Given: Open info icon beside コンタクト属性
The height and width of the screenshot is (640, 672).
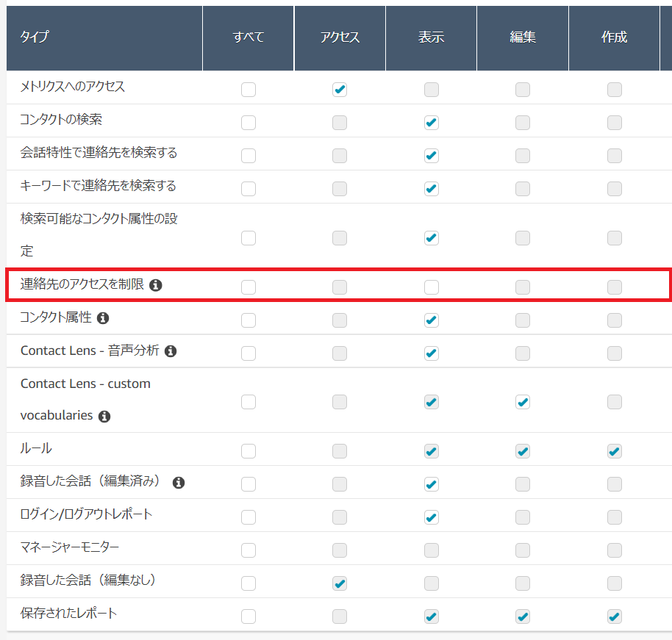Looking at the screenshot, I should pyautogui.click(x=103, y=318).
